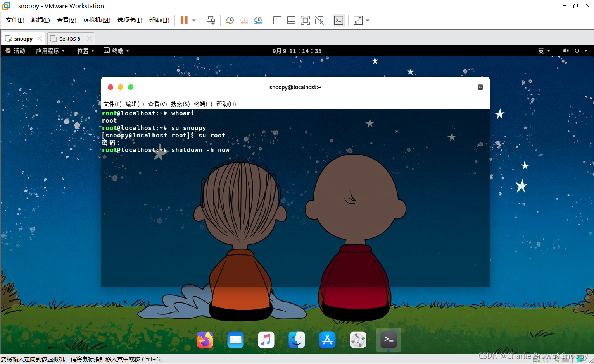Open the Finder-style file manager in the dock
This screenshot has width=594, height=364.
coord(297,340)
